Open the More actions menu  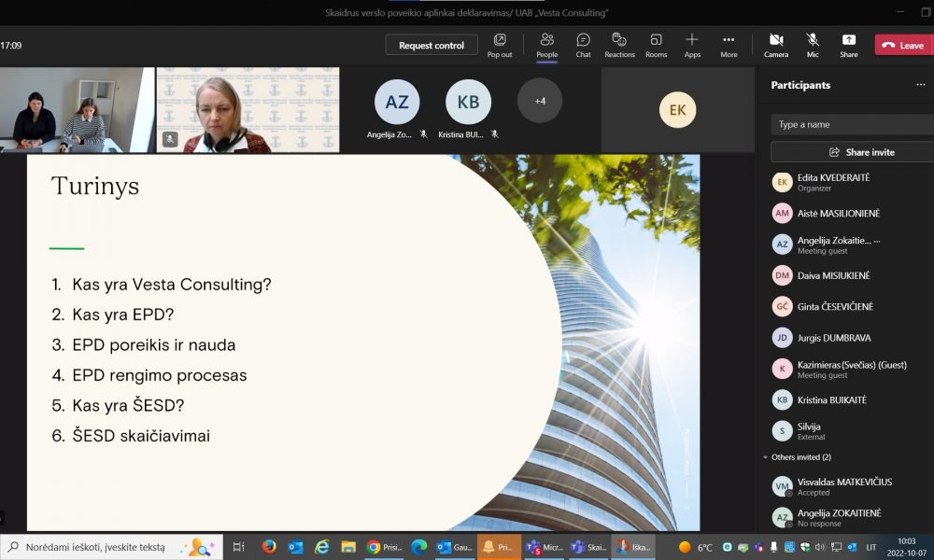click(x=729, y=45)
